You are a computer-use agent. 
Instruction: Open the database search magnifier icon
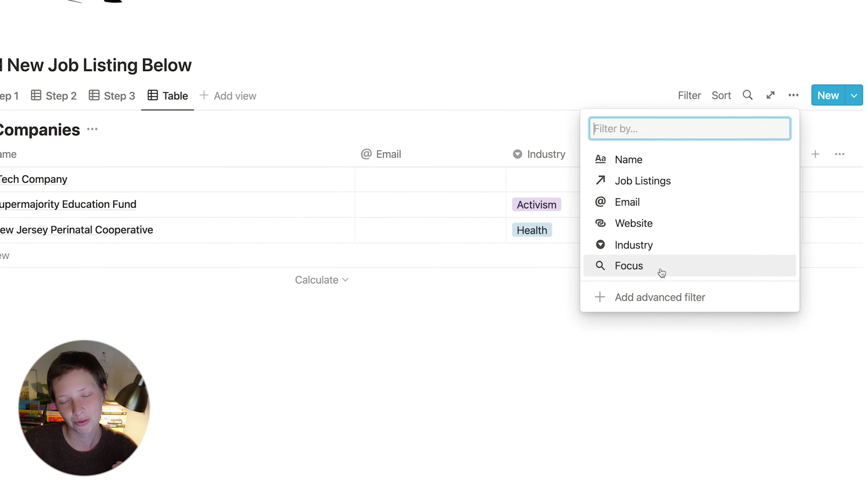(747, 95)
